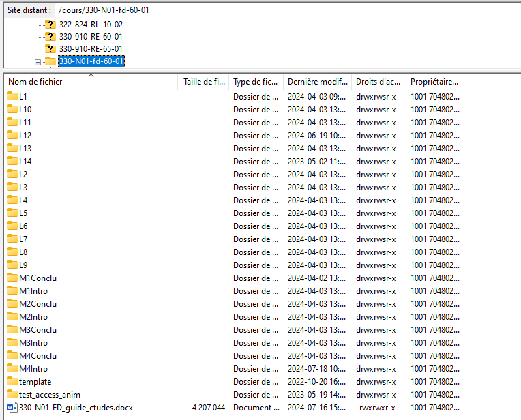Select the 330-N01-FD_guide_etudes.docx file name
Viewport: 521px width, 420px height.
point(76,408)
